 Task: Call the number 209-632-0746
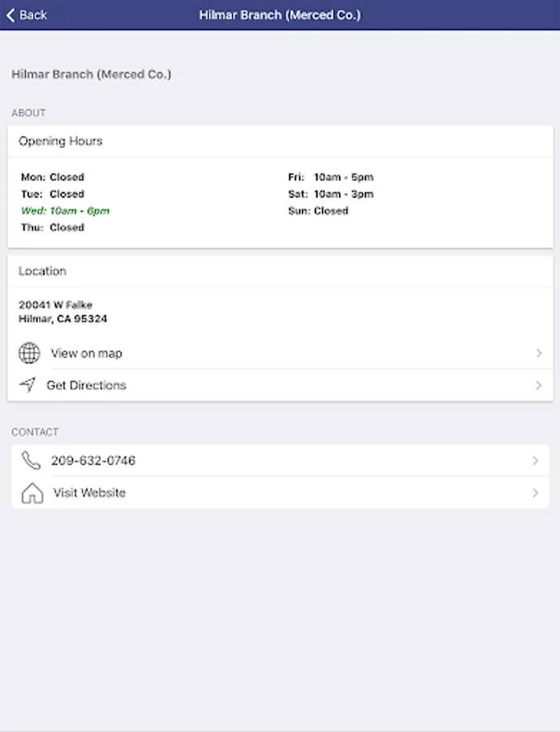click(x=93, y=460)
